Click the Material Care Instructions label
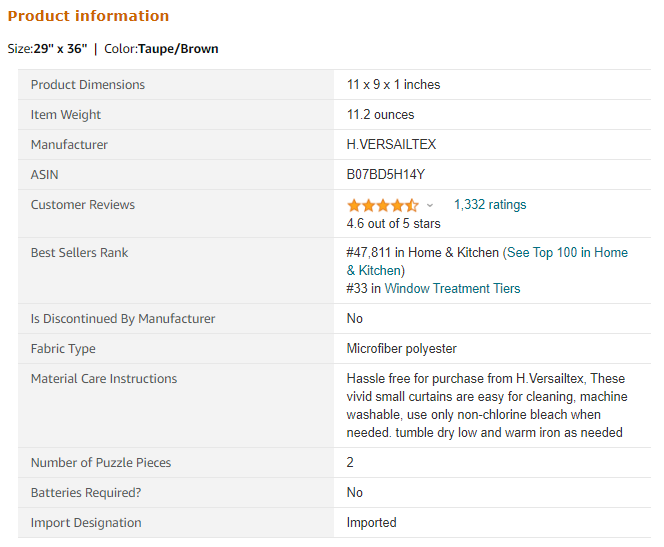The height and width of the screenshot is (547, 664). [103, 379]
